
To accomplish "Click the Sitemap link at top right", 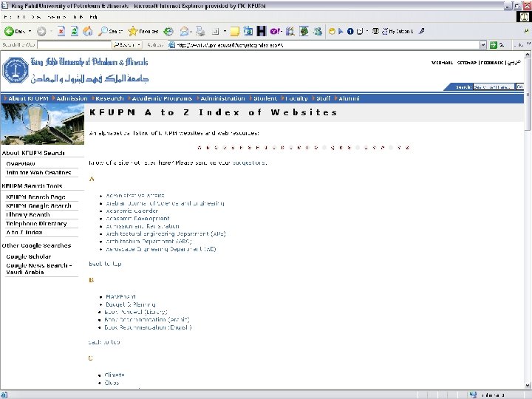I will (467, 63).
